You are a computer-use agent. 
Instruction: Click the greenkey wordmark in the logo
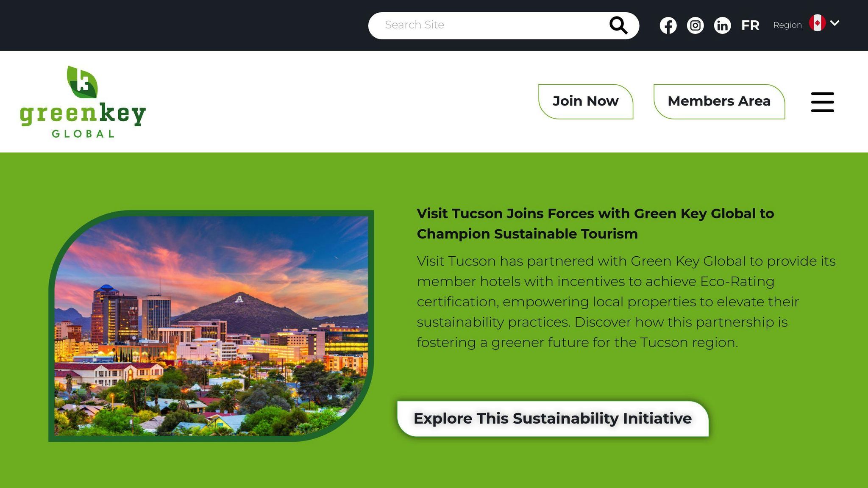83,114
